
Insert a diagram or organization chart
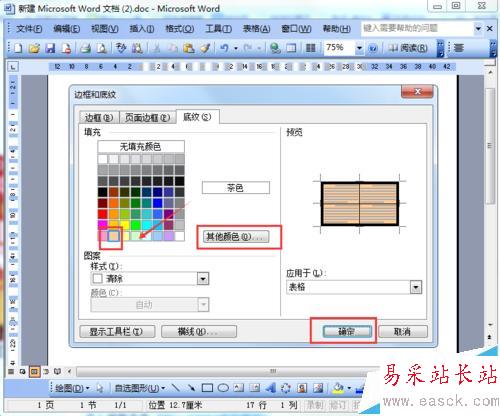(286, 388)
